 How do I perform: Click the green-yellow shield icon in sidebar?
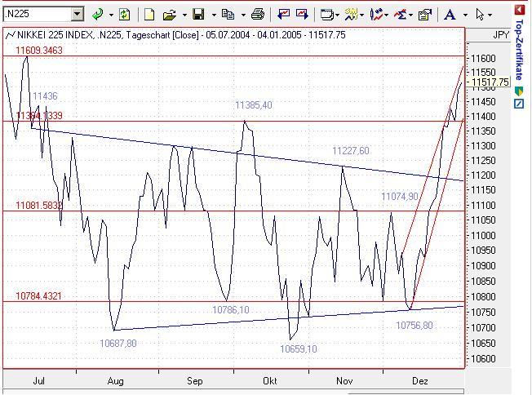[x=519, y=91]
